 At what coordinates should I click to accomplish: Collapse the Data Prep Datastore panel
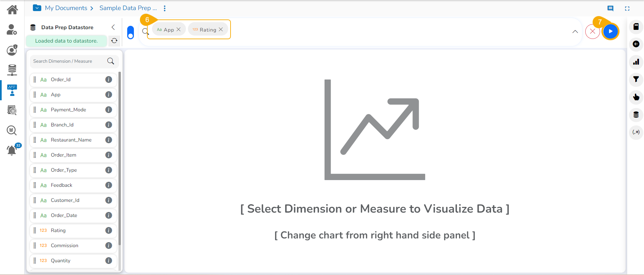[113, 27]
